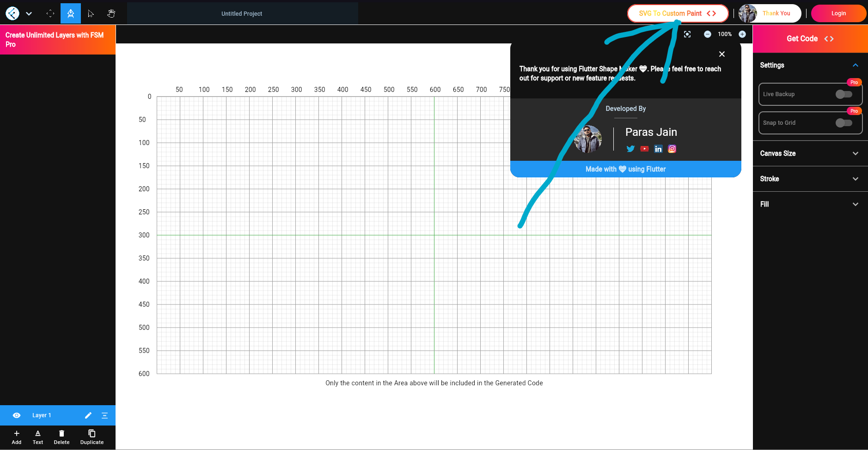The width and height of the screenshot is (868, 450).
Task: Click the Login button
Action: point(838,13)
